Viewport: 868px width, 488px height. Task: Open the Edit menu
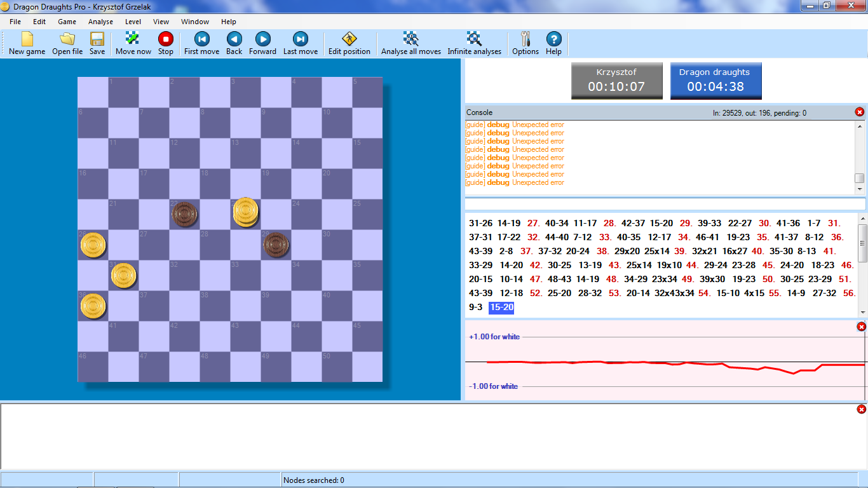click(x=39, y=22)
